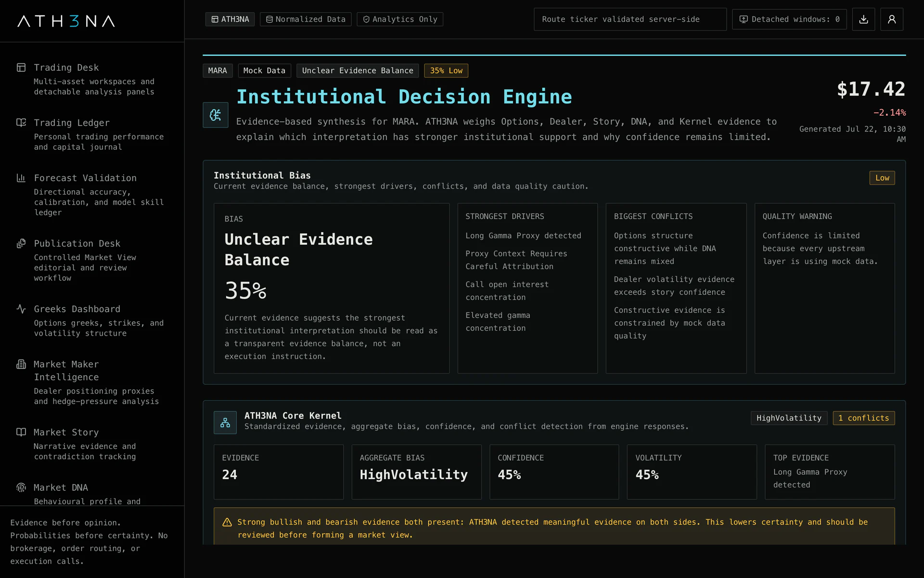The width and height of the screenshot is (924, 578).
Task: Click Options structure constructive conflict text
Action: pos(665,249)
